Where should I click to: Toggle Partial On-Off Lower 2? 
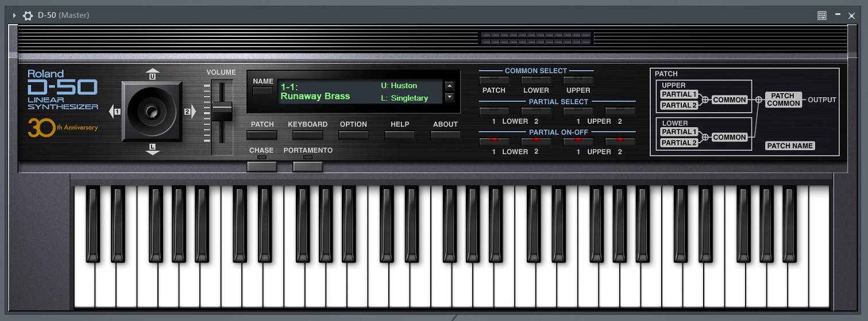click(536, 142)
